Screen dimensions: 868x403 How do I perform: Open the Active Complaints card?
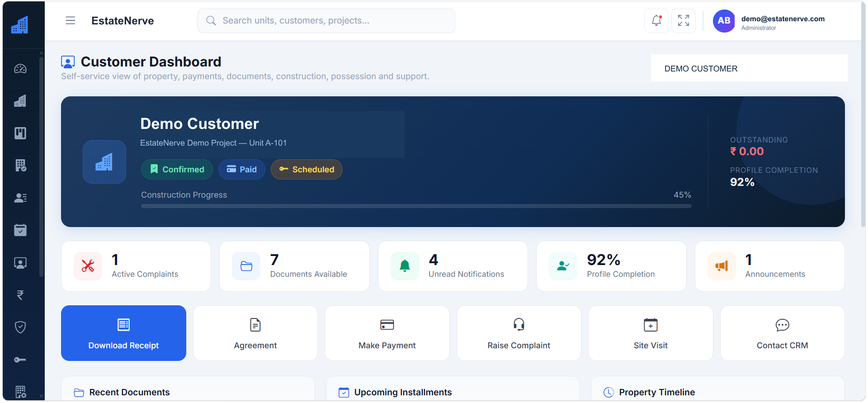pos(136,266)
